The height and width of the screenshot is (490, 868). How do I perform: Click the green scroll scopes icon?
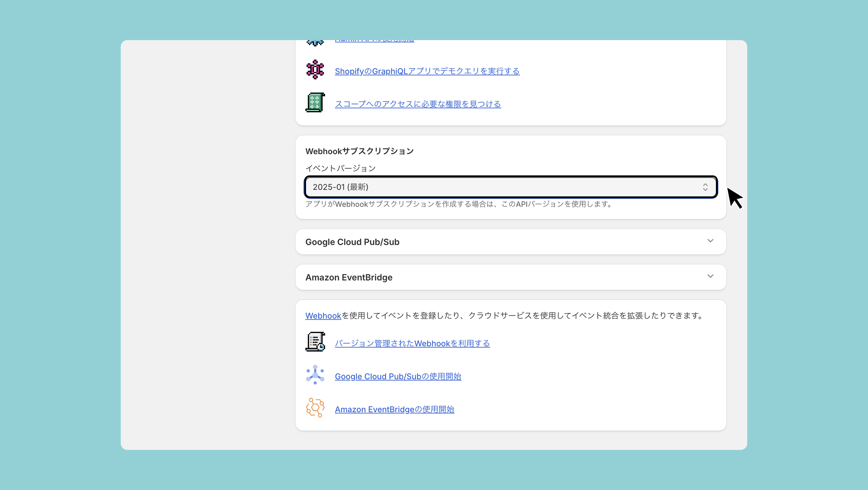tap(315, 102)
